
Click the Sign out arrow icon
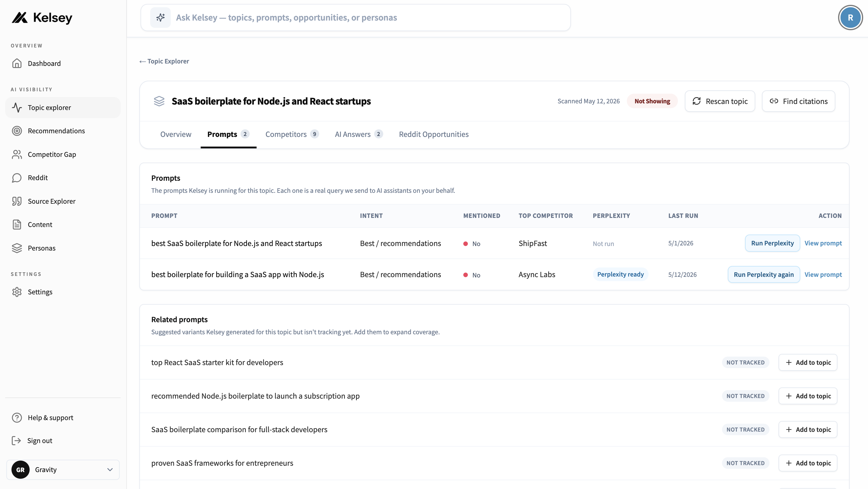click(16, 440)
